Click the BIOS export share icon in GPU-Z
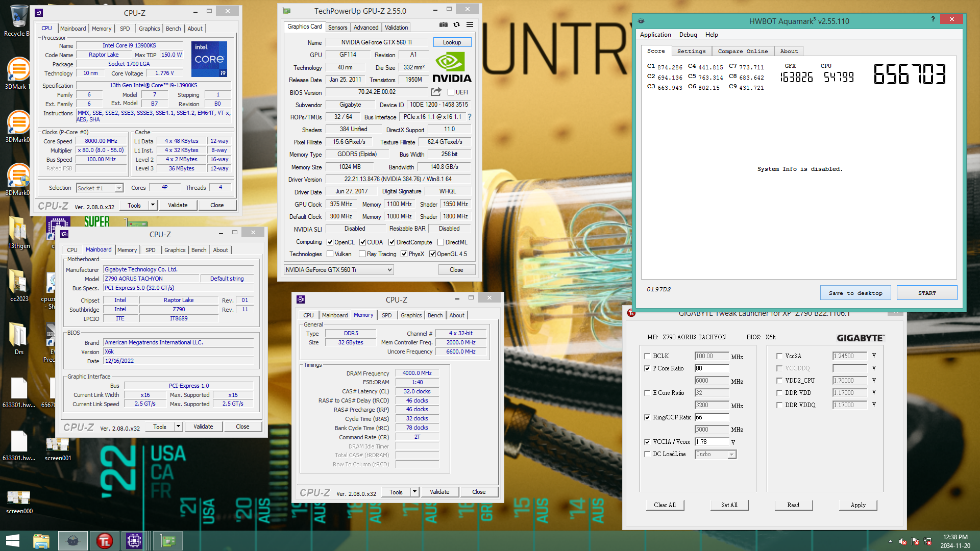 pyautogui.click(x=436, y=92)
